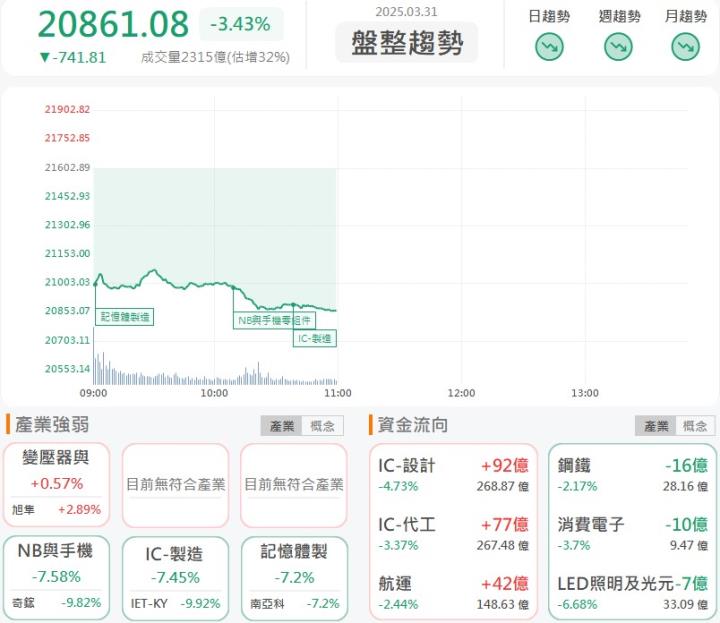Click the 20553.14 price axis label
This screenshot has height=623, width=720.
pos(67,369)
